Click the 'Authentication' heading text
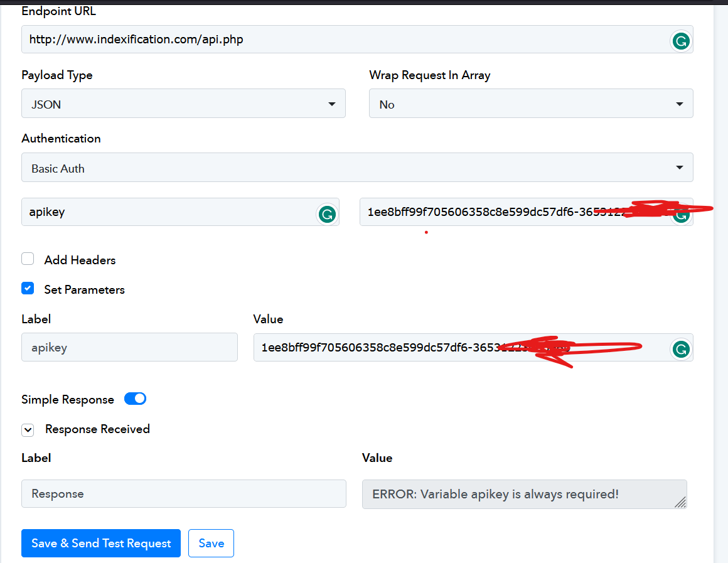This screenshot has height=563, width=728. coord(61,139)
